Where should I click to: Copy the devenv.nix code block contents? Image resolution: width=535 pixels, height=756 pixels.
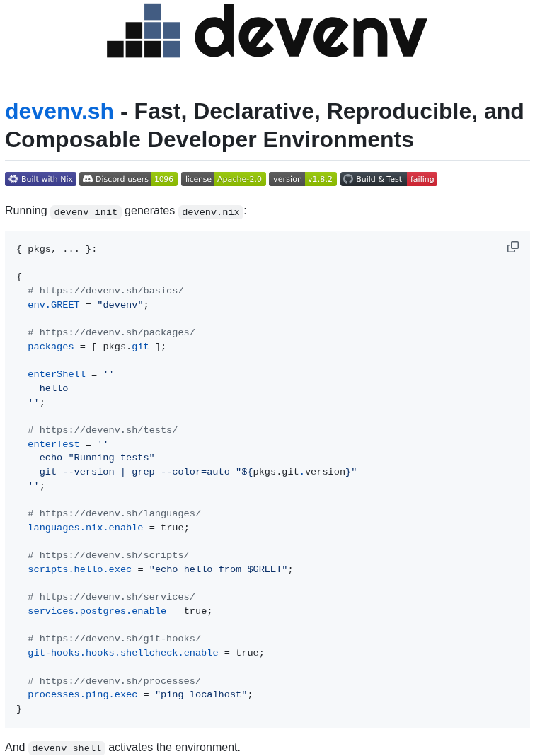513,247
